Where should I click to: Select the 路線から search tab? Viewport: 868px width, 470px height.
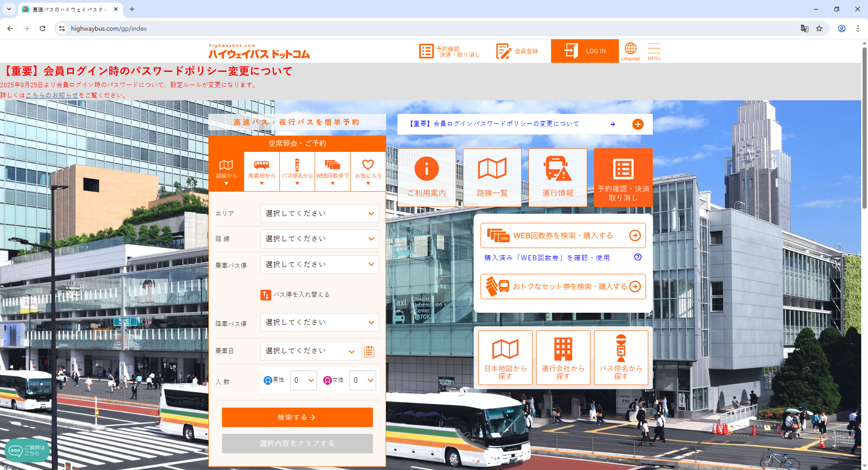tap(226, 172)
